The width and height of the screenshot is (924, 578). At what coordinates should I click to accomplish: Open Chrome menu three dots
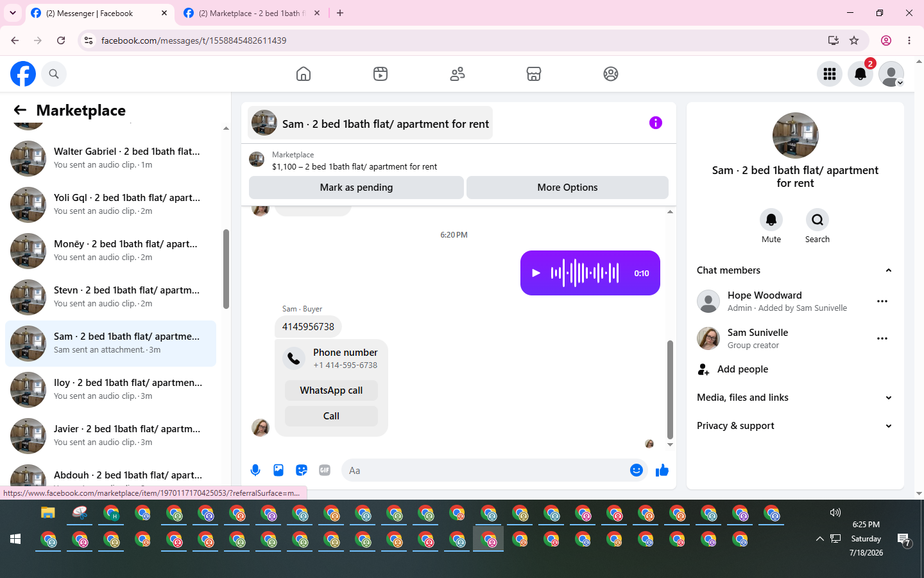click(909, 40)
